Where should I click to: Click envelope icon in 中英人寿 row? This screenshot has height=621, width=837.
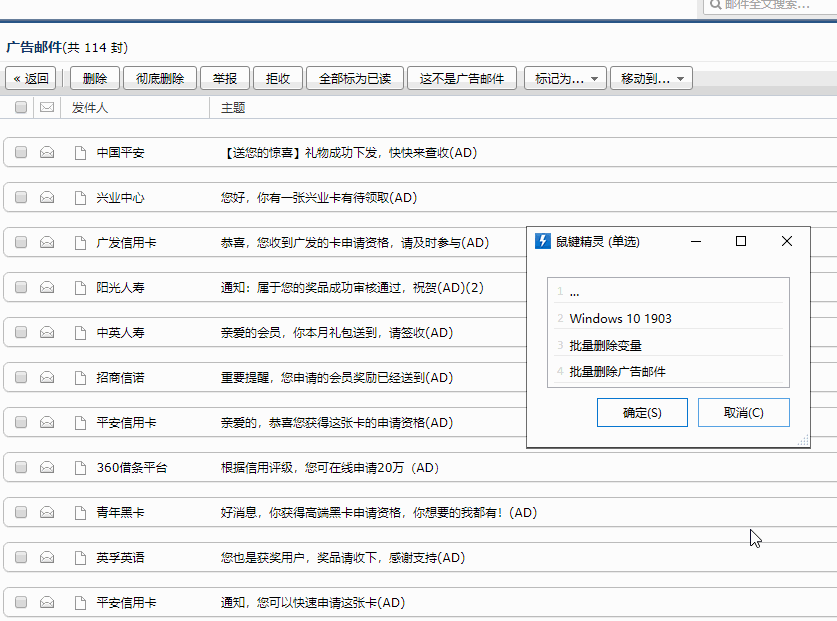(x=47, y=333)
